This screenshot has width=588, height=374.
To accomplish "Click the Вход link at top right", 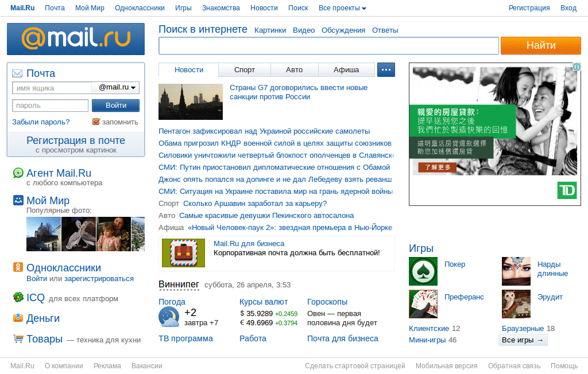I will point(568,8).
